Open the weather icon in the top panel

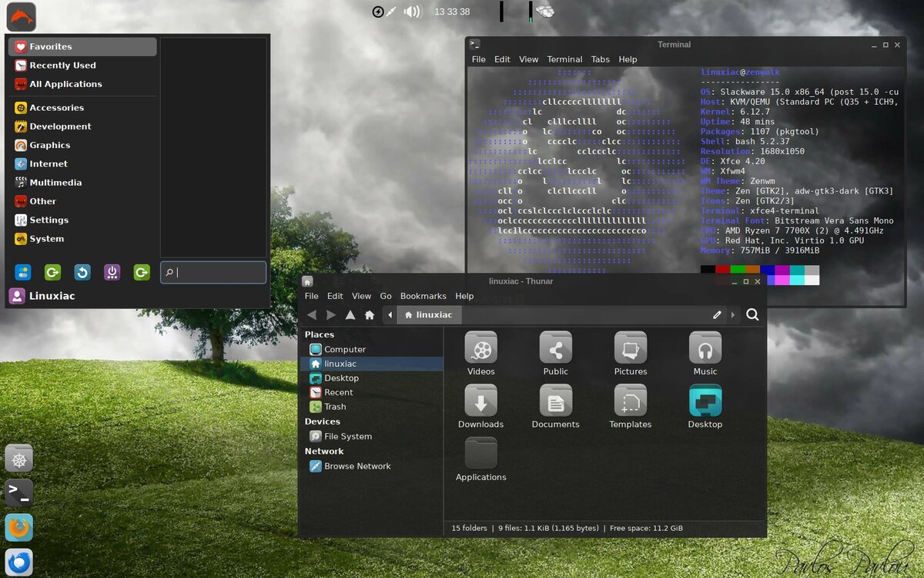pyautogui.click(x=545, y=11)
